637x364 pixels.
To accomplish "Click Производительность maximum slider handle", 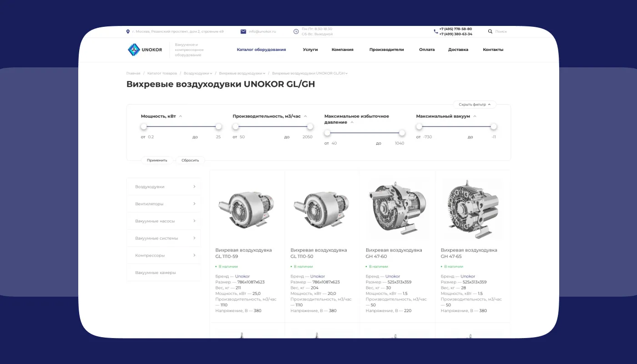I will [310, 126].
